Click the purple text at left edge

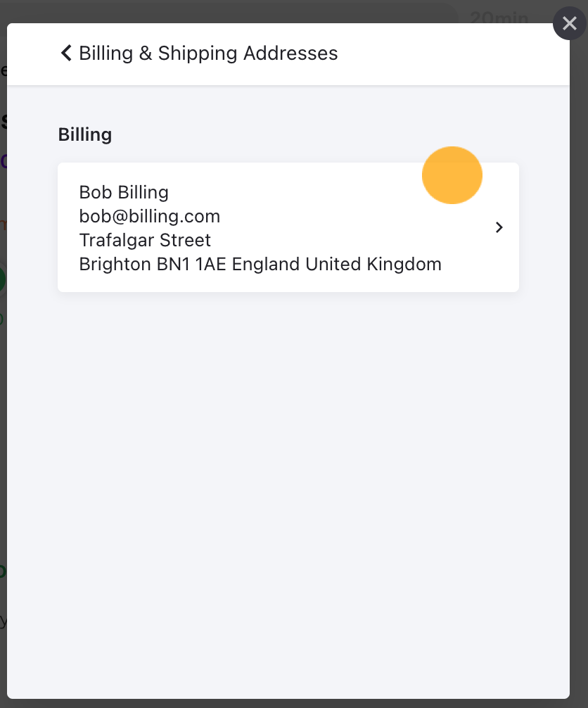3,161
